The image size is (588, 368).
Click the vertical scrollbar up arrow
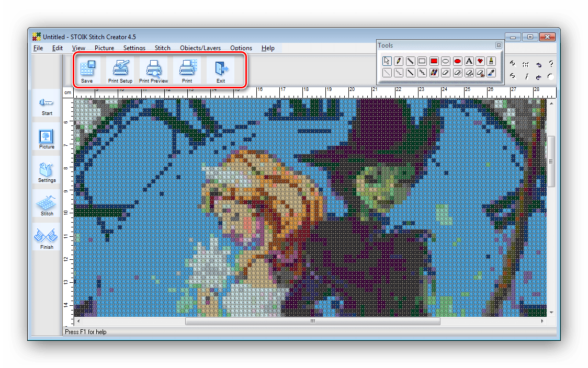(551, 103)
